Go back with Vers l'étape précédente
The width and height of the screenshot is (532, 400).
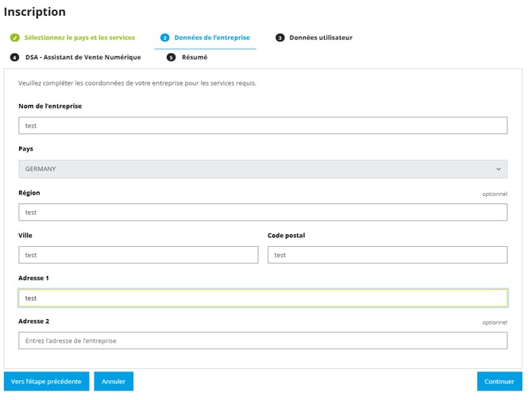pos(46,382)
